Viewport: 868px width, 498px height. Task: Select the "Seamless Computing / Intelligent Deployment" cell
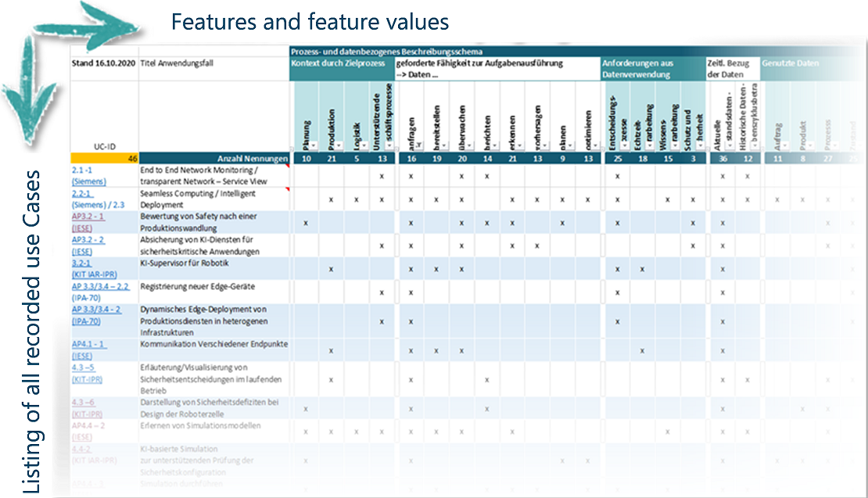213,199
